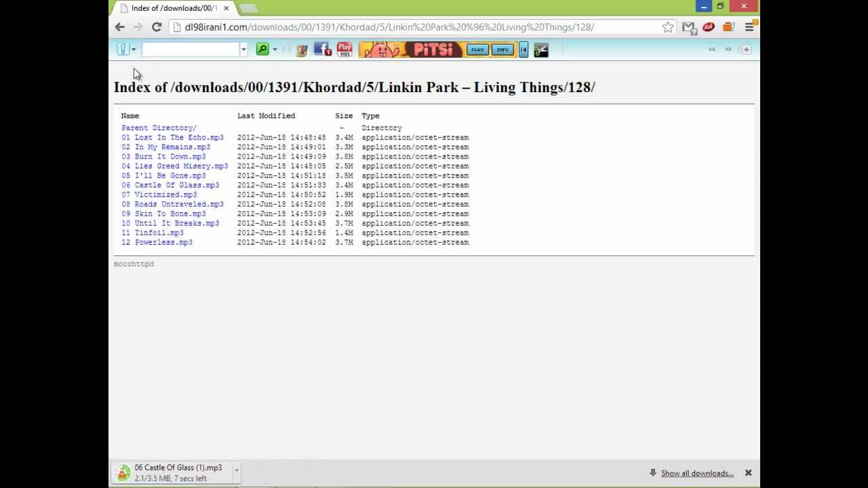Click the Play Vids toolbar icon

[x=344, y=49]
